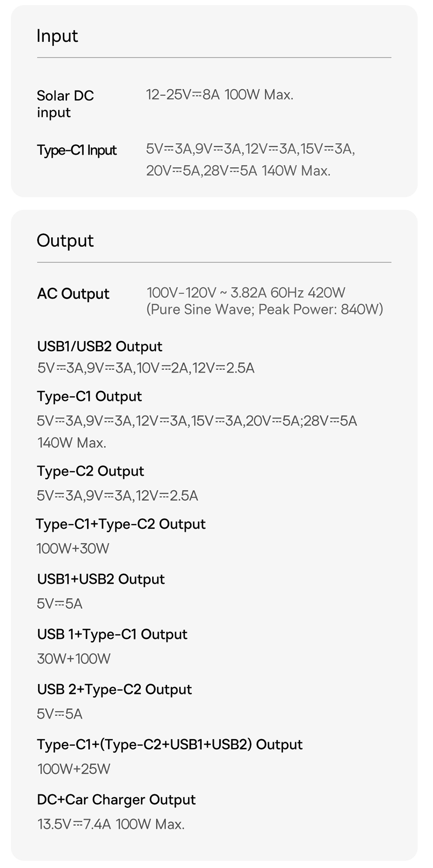
Task: Select the Type-C1+Type-C2 Output heading
Action: click(121, 524)
